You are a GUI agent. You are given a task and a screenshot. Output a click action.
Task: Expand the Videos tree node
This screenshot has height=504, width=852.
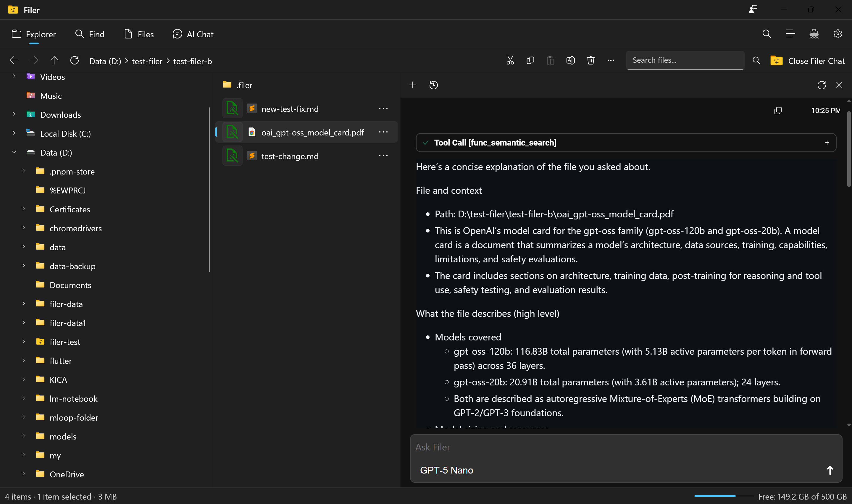pyautogui.click(x=14, y=77)
